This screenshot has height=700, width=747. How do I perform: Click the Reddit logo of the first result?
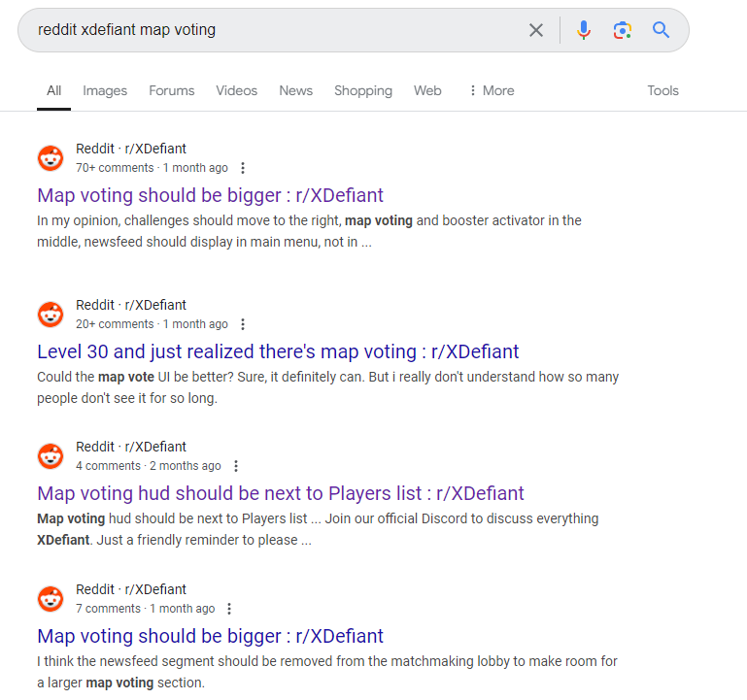coord(51,158)
